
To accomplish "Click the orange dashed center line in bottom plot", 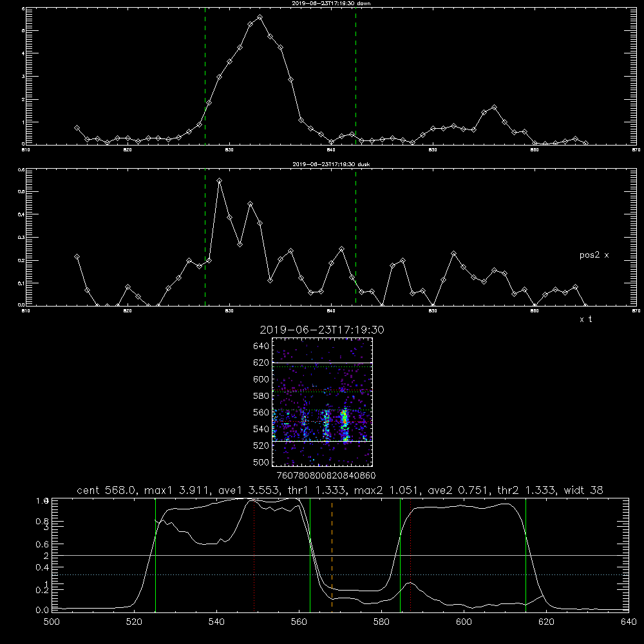I will point(332,554).
